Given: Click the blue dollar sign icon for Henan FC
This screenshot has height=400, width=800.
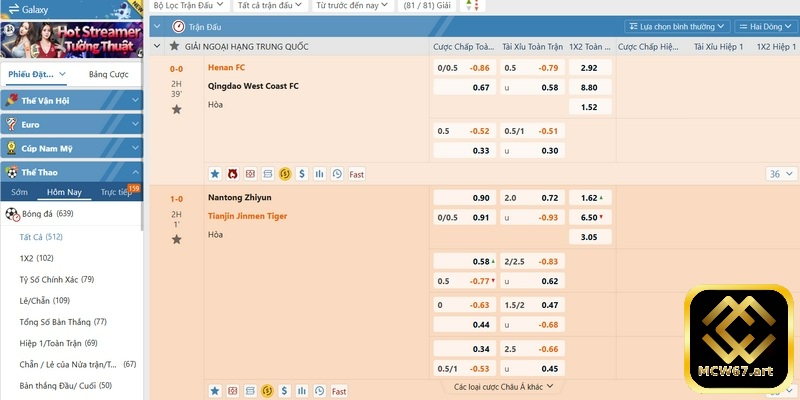Looking at the screenshot, I should pos(302,173).
